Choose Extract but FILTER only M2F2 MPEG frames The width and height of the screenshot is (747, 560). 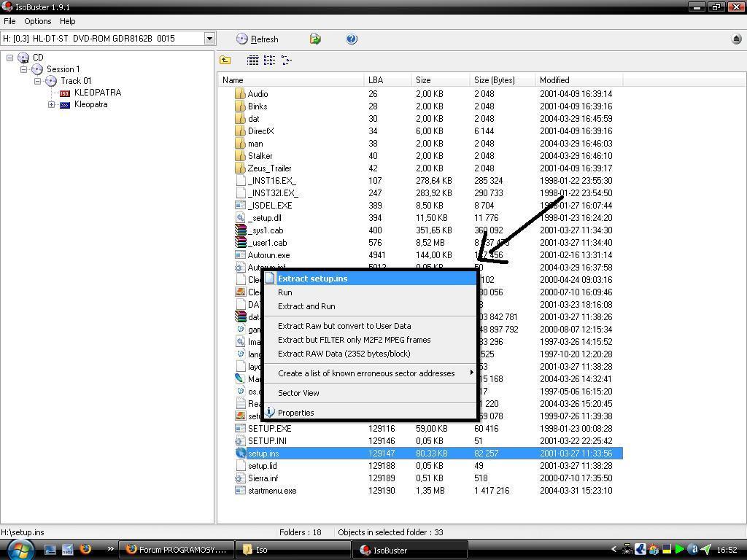370,340
